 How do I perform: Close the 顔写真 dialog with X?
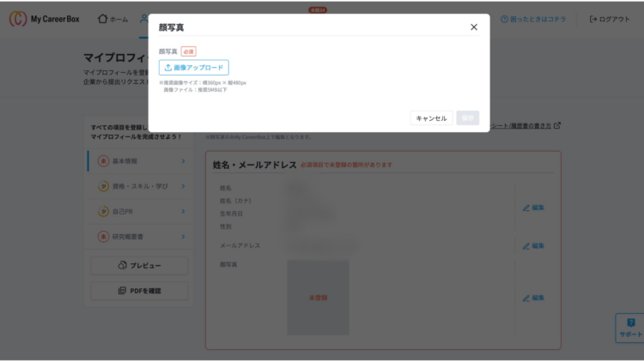(473, 27)
